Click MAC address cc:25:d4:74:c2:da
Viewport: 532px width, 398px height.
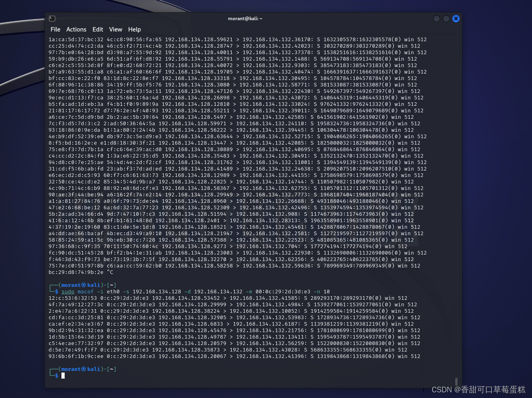[76, 46]
